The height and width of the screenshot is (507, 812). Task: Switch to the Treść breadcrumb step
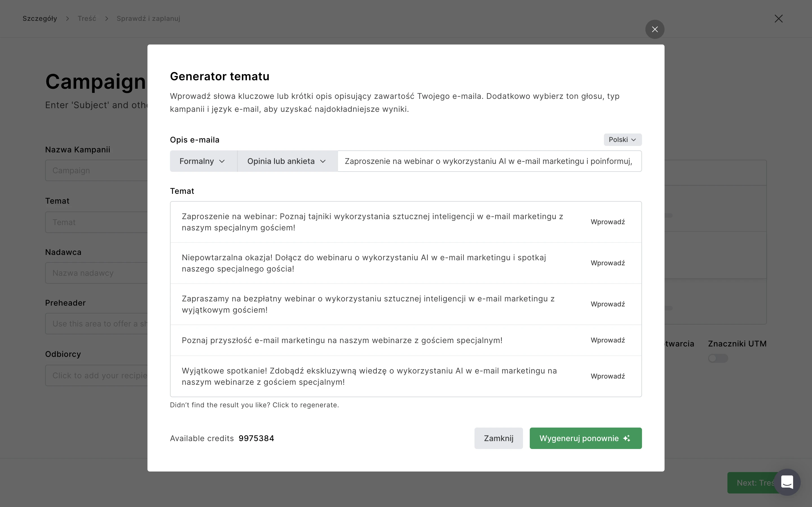tap(87, 19)
